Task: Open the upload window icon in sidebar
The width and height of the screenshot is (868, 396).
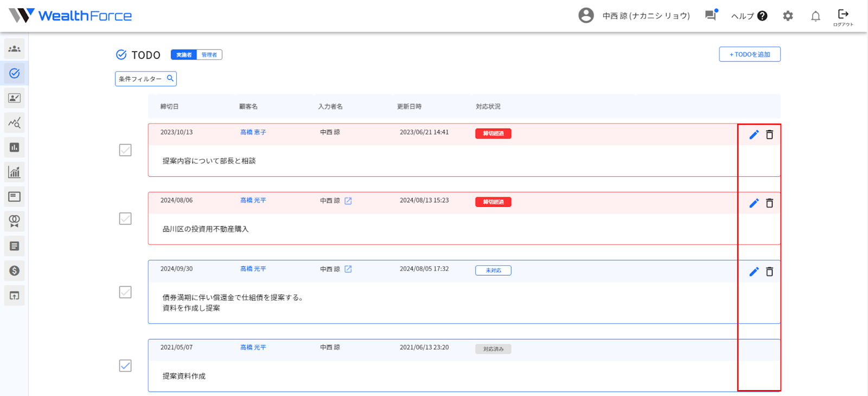Action: (15, 296)
